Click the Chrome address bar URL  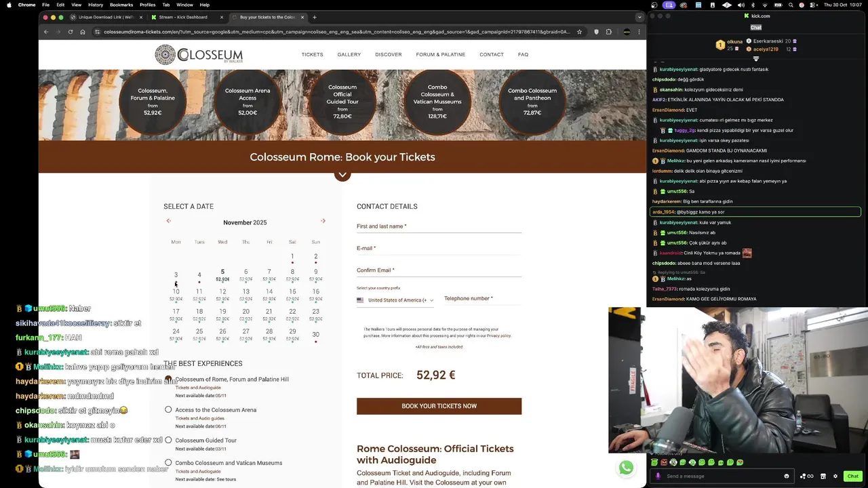(x=336, y=32)
